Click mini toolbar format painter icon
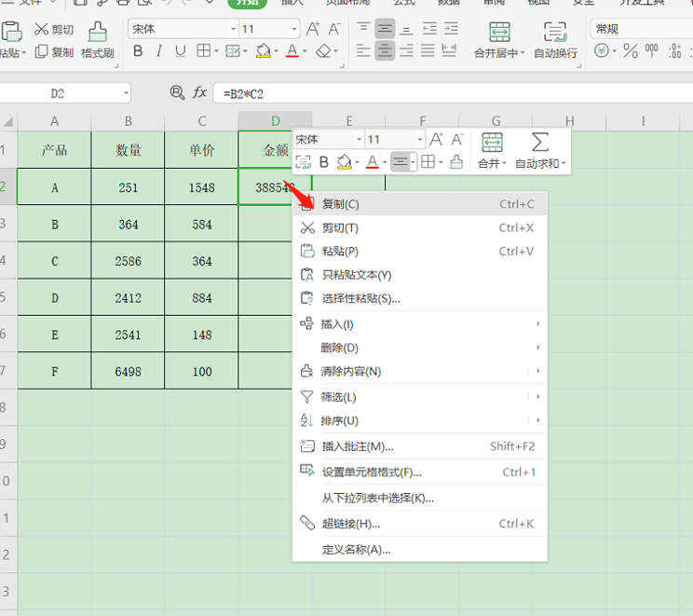Screen dimensions: 693x616 pos(456,162)
